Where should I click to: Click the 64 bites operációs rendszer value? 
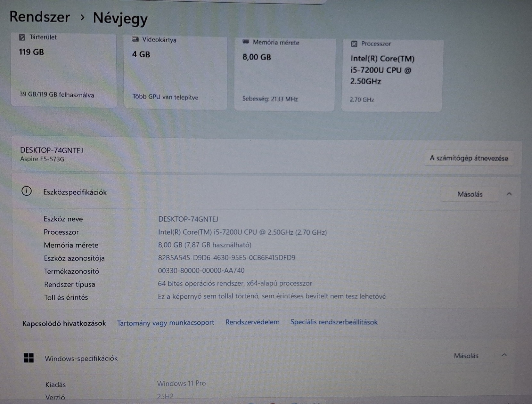tap(235, 283)
